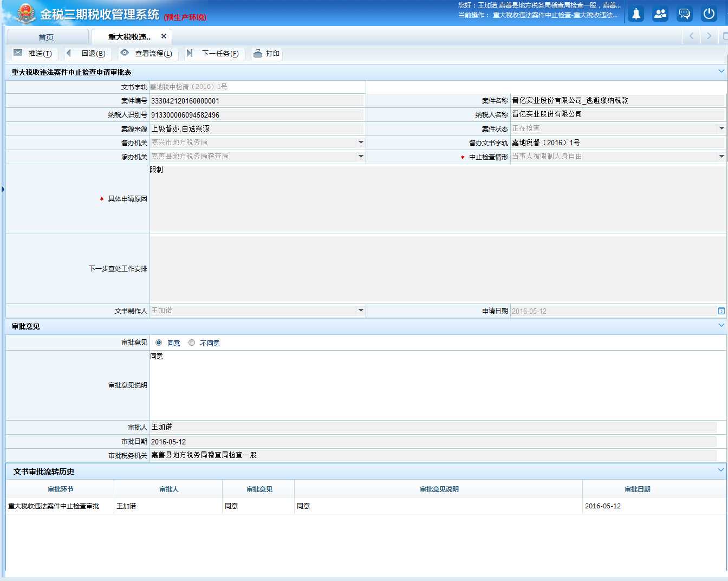Sort by 审批意见说明 column header

tap(439, 489)
